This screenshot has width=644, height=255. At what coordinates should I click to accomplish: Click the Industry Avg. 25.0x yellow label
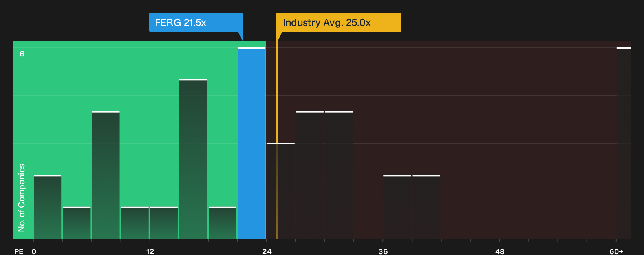pyautogui.click(x=338, y=22)
